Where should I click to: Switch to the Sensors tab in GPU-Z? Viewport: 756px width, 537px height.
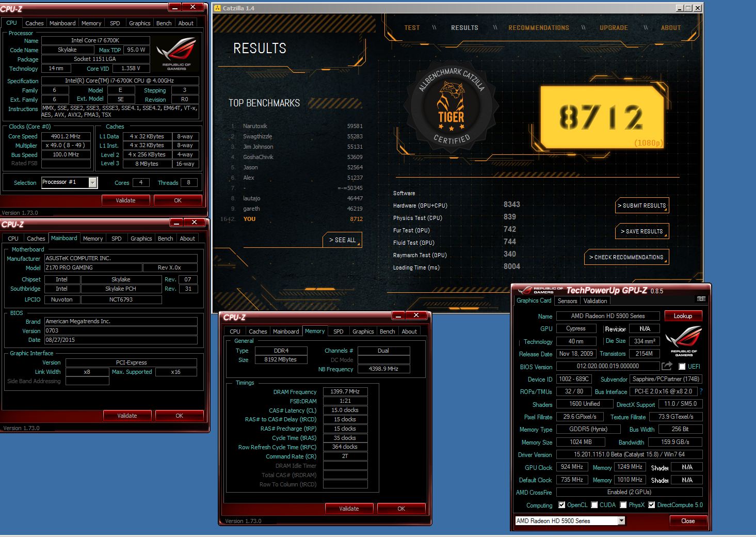point(567,301)
